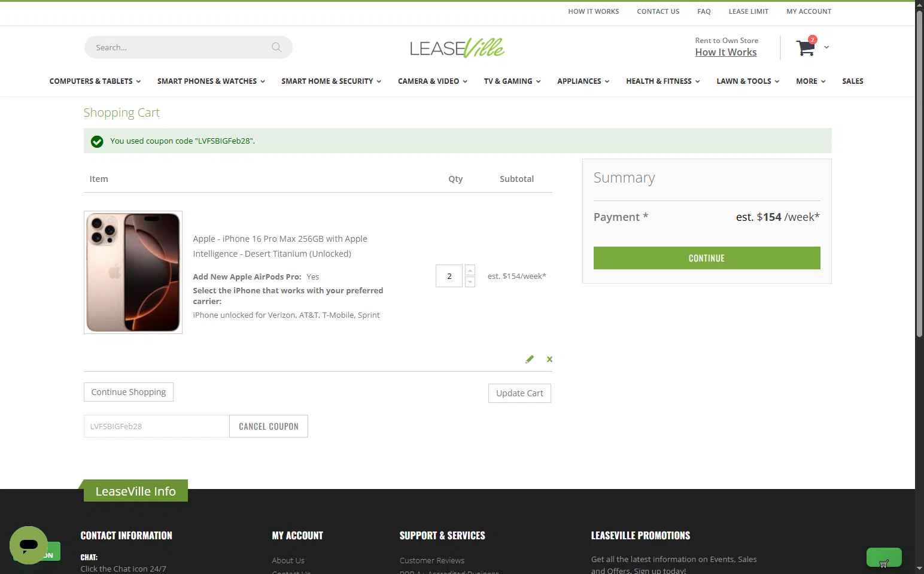
Task: Open Health & Fitness menu
Action: [x=662, y=81]
